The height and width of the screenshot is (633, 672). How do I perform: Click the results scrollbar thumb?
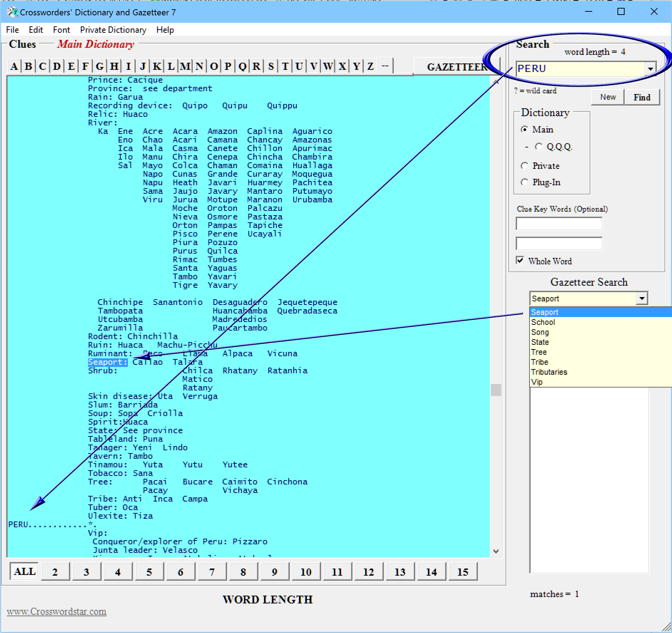pos(496,390)
